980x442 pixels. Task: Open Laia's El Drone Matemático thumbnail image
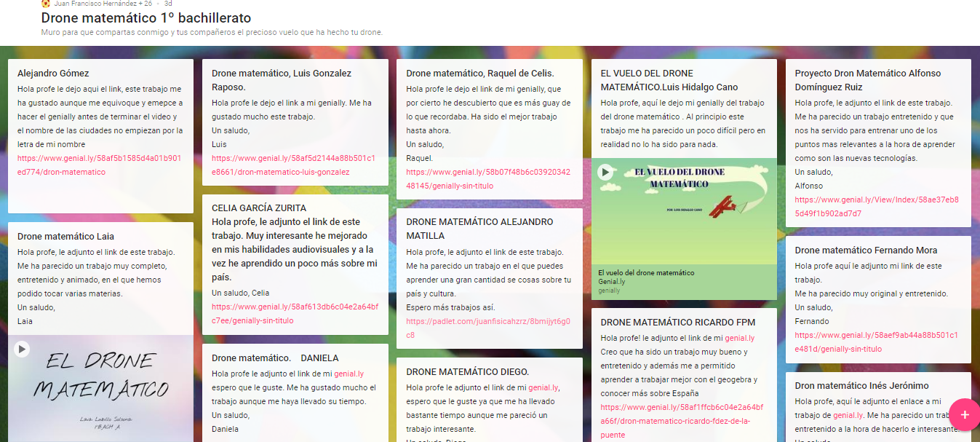click(x=100, y=388)
